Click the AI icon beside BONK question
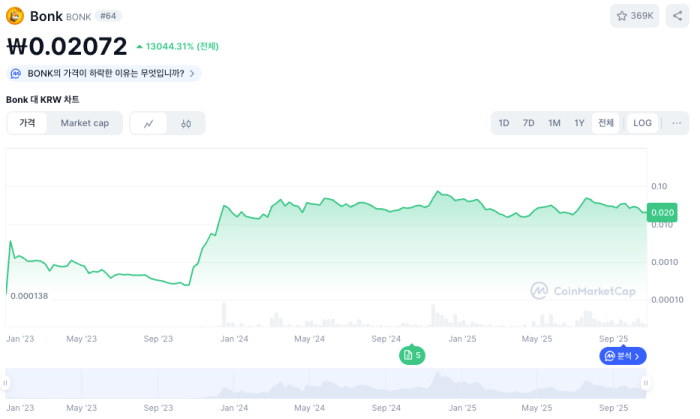This screenshot has height=419, width=700. (x=17, y=73)
